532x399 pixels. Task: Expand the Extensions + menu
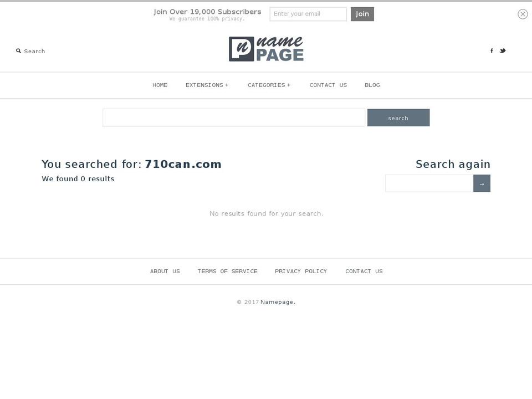coord(207,85)
